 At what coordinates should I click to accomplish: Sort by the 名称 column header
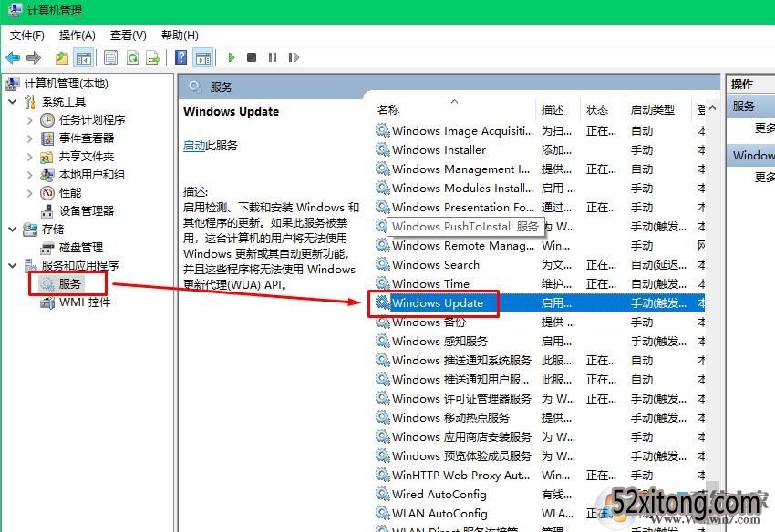pyautogui.click(x=388, y=109)
